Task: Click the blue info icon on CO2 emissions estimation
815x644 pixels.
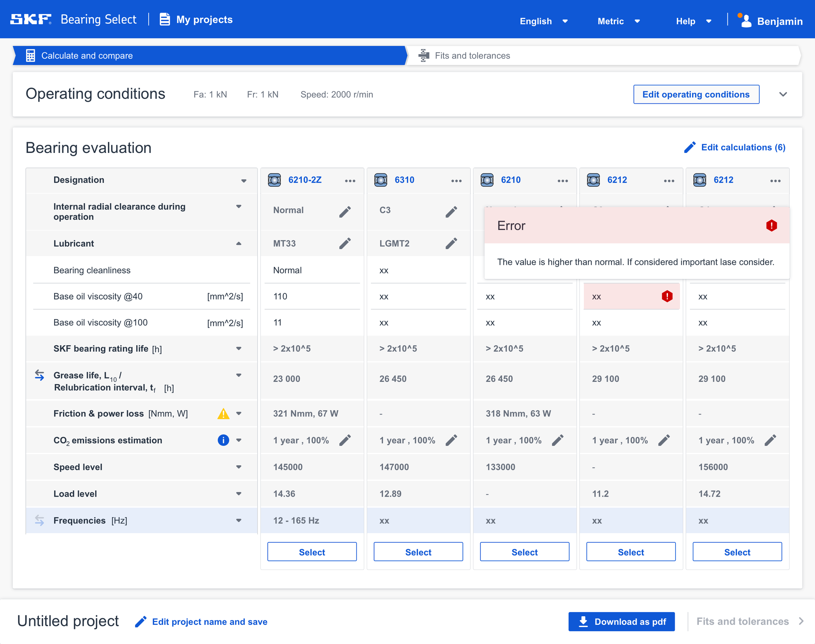Action: (223, 440)
